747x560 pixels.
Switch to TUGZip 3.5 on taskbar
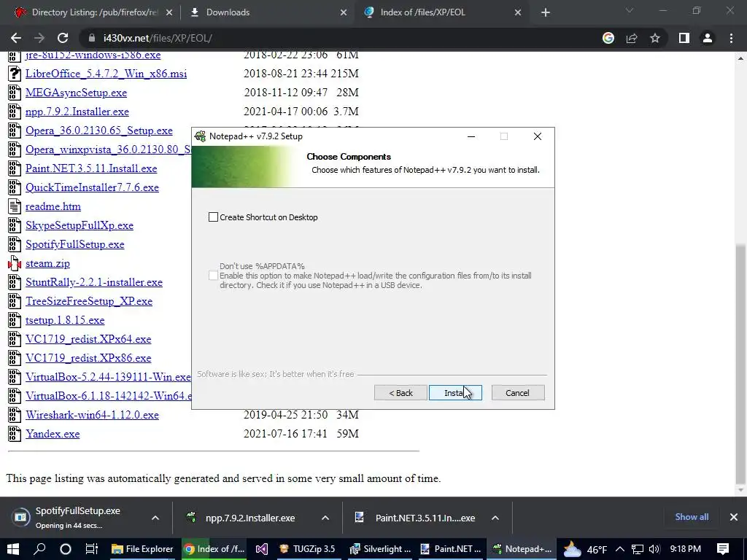click(x=307, y=549)
